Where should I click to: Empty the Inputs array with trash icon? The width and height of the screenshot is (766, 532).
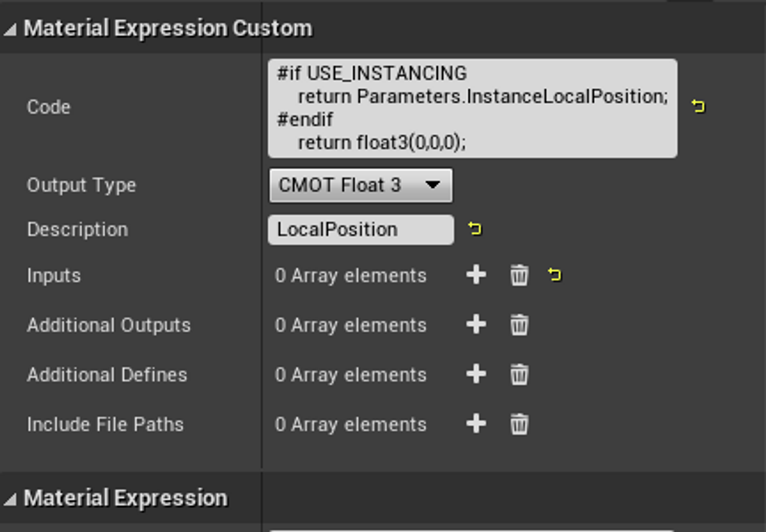click(519, 275)
